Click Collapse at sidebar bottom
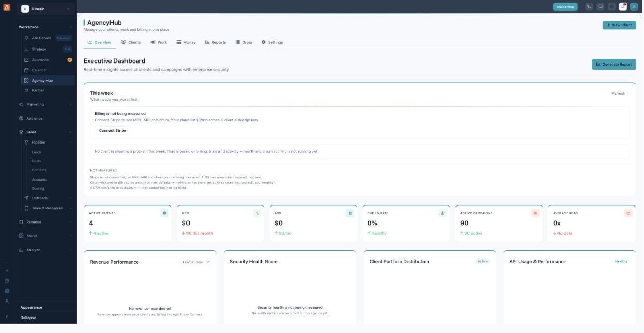Screen dimensions: 644x333 click(28, 318)
